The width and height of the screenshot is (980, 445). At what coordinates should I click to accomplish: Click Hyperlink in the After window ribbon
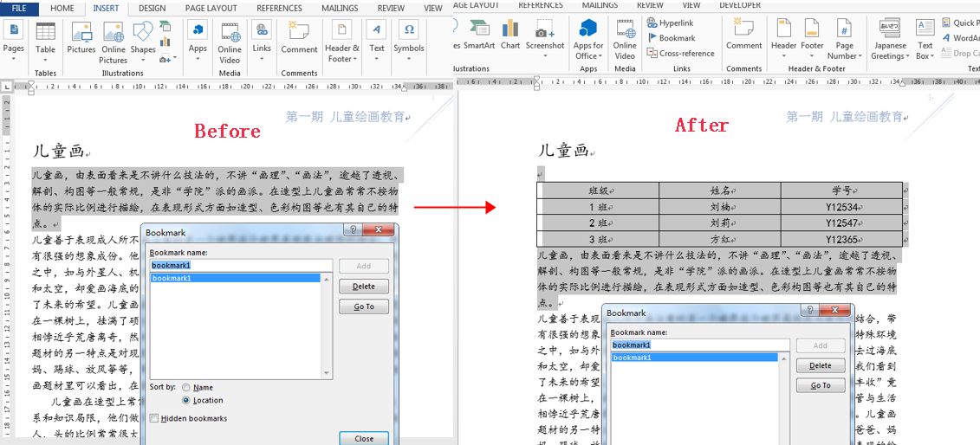(671, 23)
